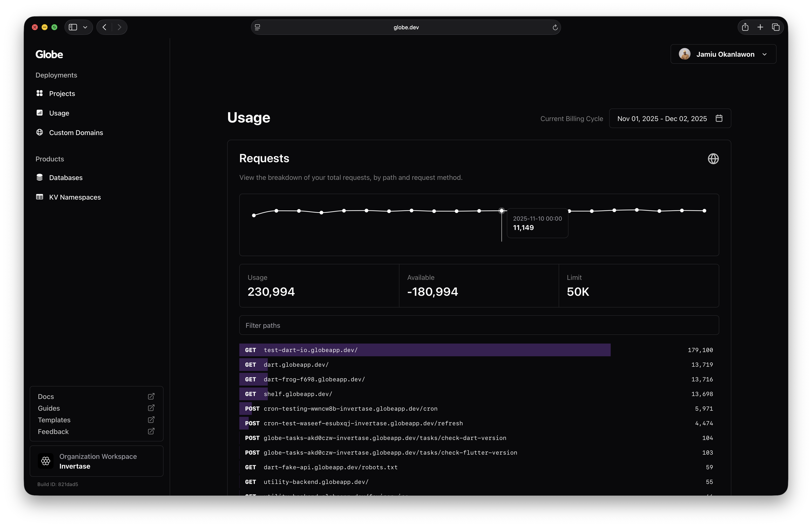
Task: Click the Organization Workspace flower icon
Action: point(46,461)
